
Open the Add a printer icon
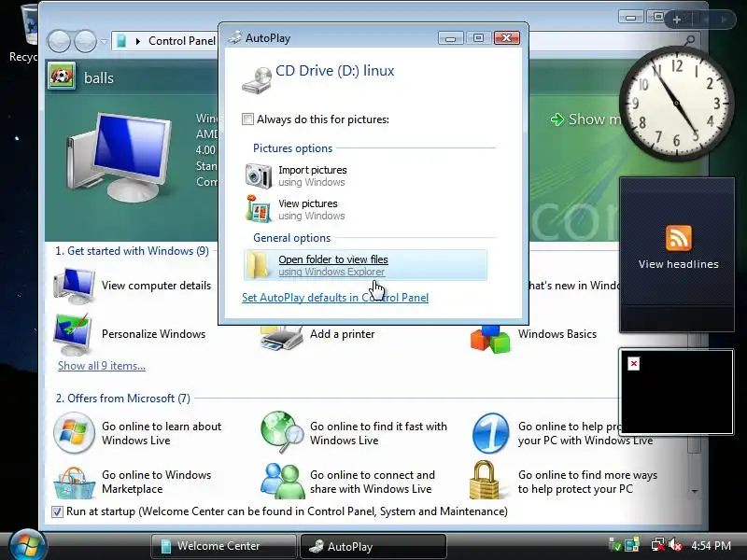(281, 339)
